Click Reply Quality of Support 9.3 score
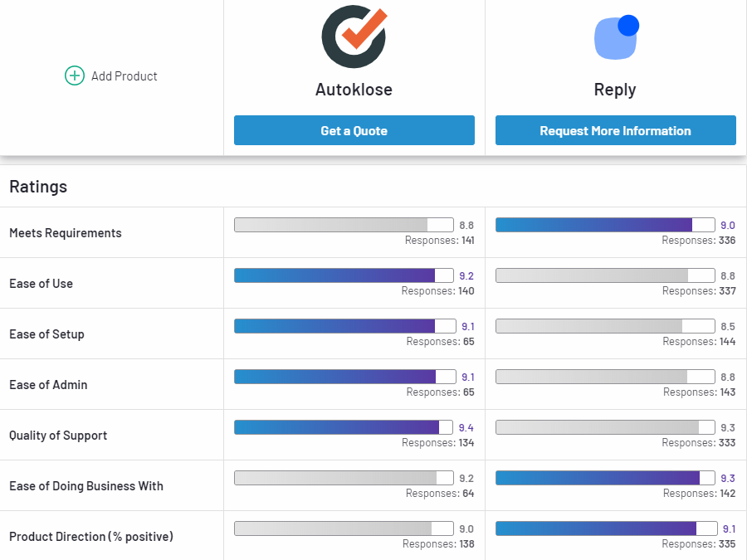This screenshot has width=747, height=560. 728,427
